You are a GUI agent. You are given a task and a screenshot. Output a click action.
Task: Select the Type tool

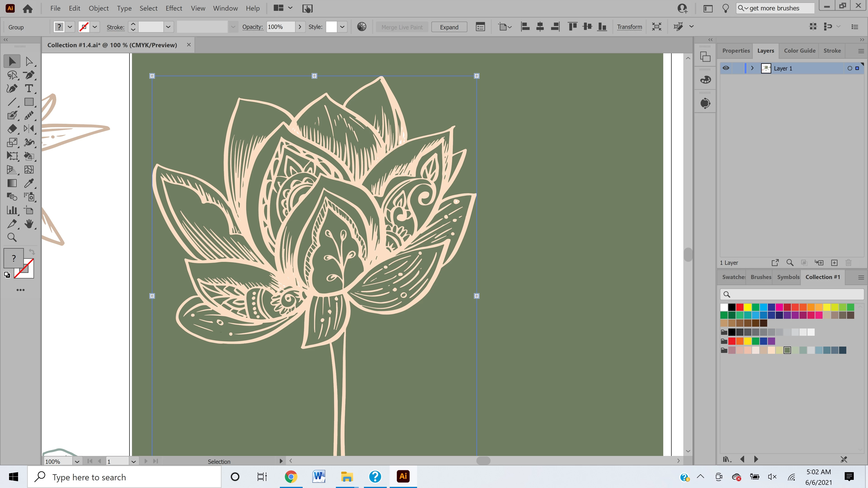[29, 89]
